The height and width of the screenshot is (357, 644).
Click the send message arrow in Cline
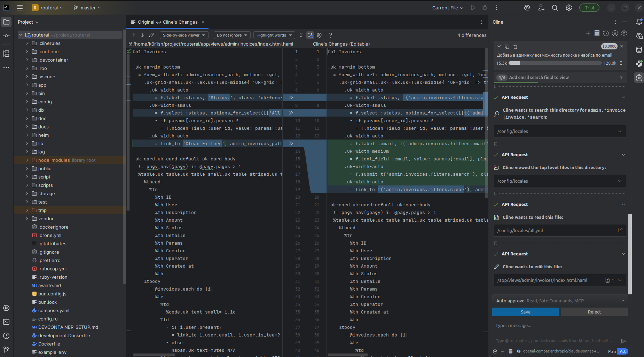(623, 341)
